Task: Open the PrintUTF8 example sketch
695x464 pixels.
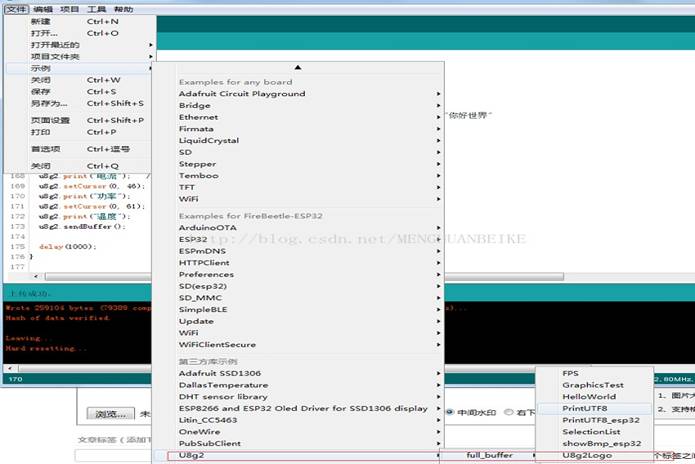Action: 595,409
